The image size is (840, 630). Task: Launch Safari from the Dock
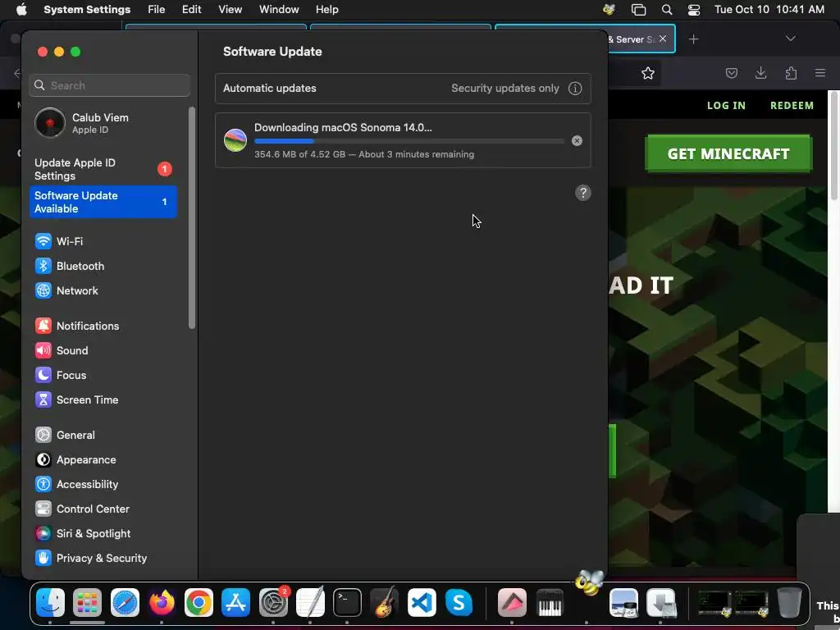pyautogui.click(x=125, y=602)
